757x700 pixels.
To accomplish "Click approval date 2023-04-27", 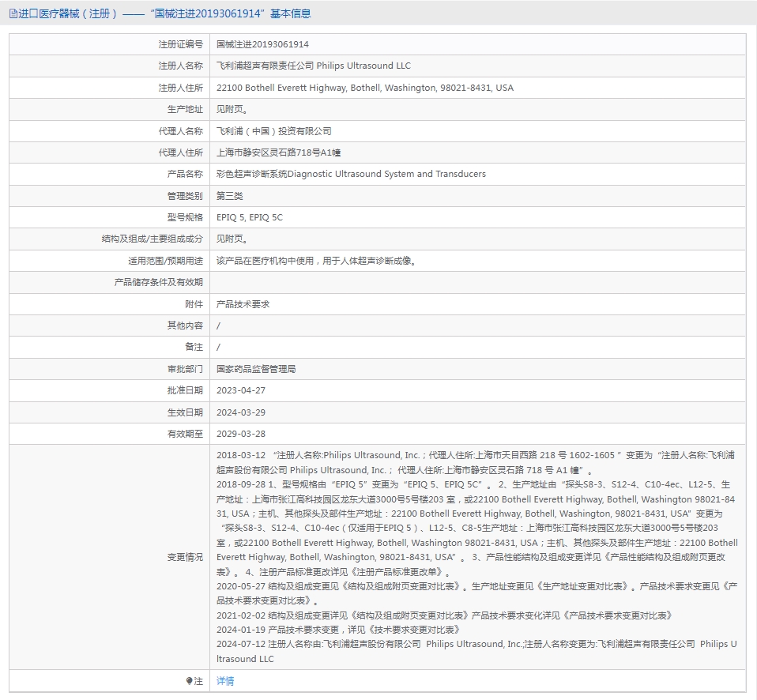I will click(241, 390).
